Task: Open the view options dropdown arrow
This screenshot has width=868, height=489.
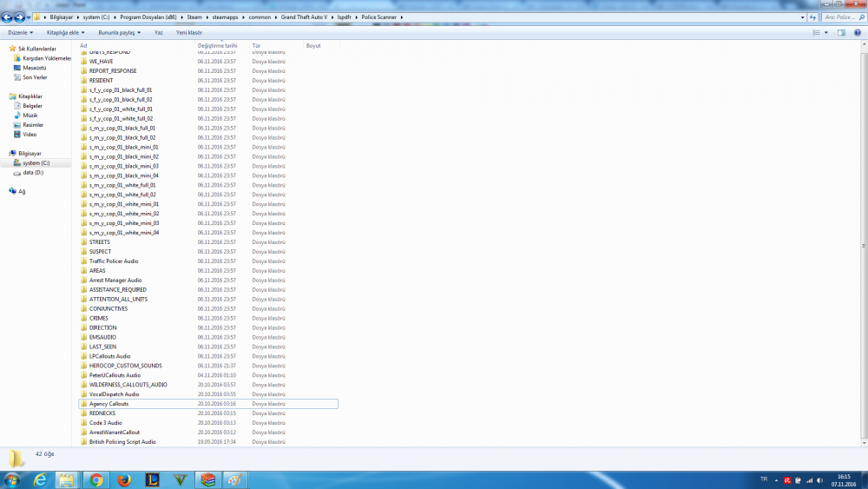Action: point(826,33)
